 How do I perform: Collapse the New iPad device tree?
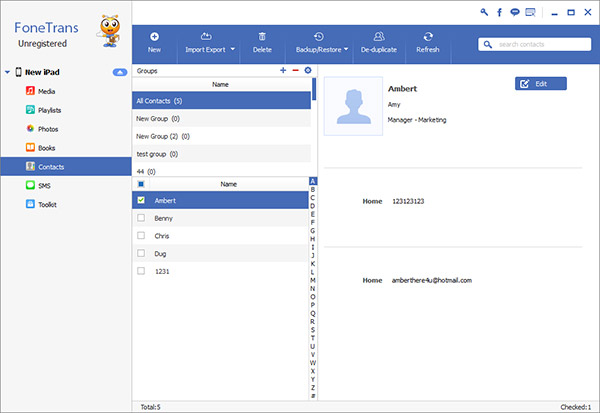coord(7,72)
